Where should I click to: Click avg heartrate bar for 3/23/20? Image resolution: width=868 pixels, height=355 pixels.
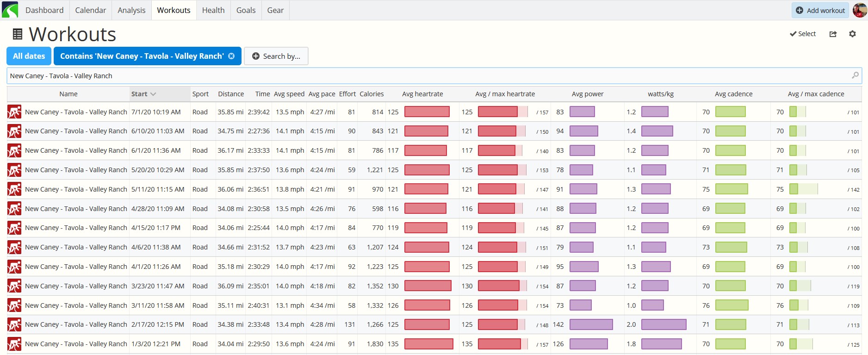tap(428, 286)
